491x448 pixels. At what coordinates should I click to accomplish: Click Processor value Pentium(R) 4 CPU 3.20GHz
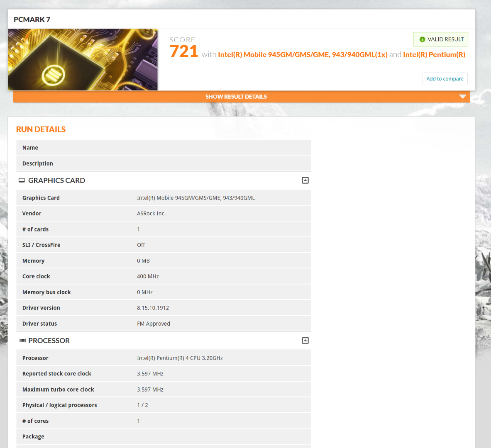(180, 358)
